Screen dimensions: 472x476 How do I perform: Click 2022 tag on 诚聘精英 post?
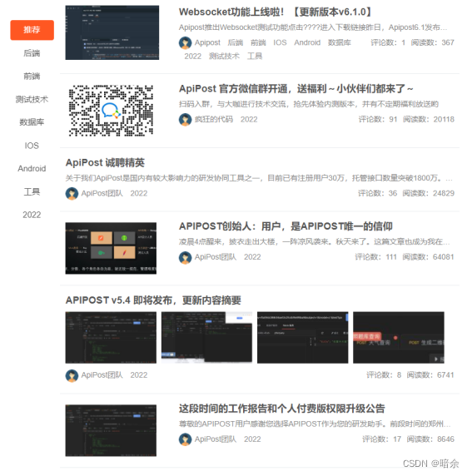(139, 193)
